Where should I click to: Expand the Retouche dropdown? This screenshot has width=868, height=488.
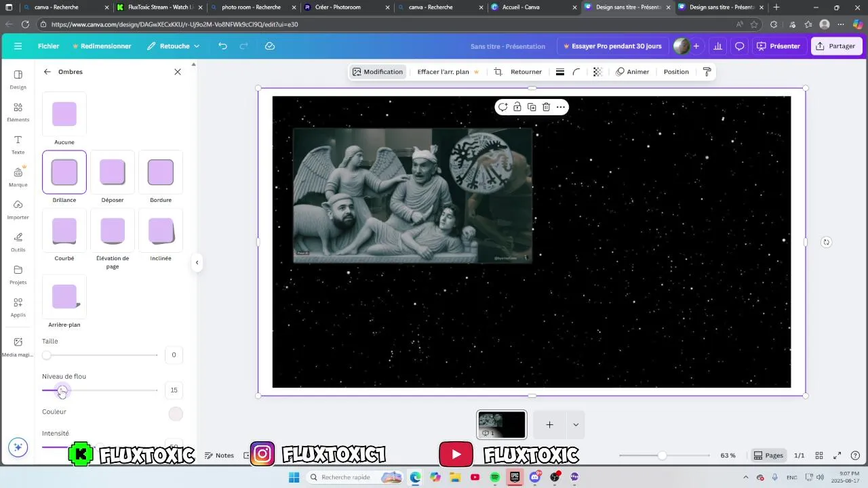tap(174, 46)
